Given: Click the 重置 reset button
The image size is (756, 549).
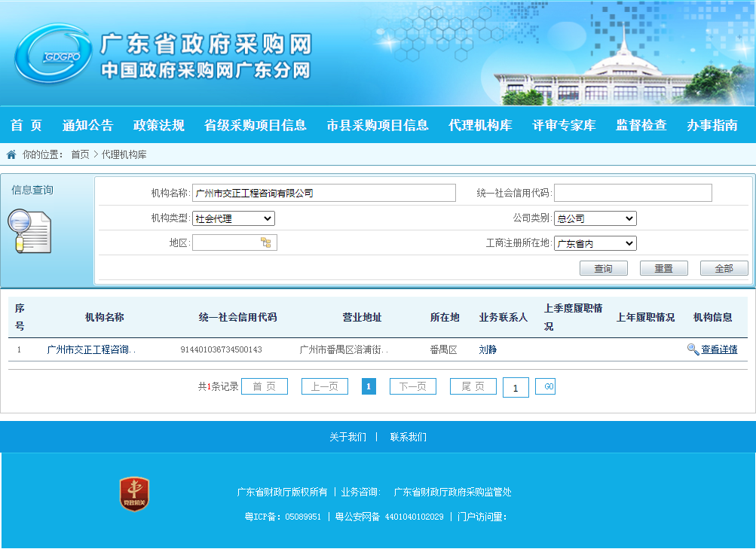Looking at the screenshot, I should point(664,268).
